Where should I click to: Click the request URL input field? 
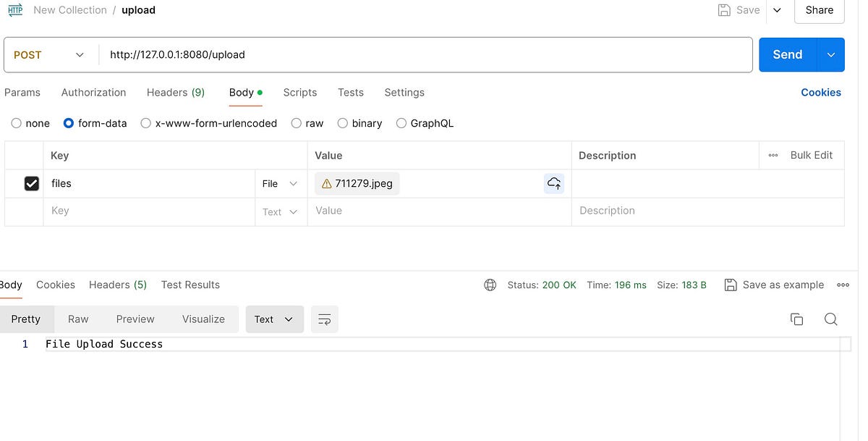tap(427, 55)
